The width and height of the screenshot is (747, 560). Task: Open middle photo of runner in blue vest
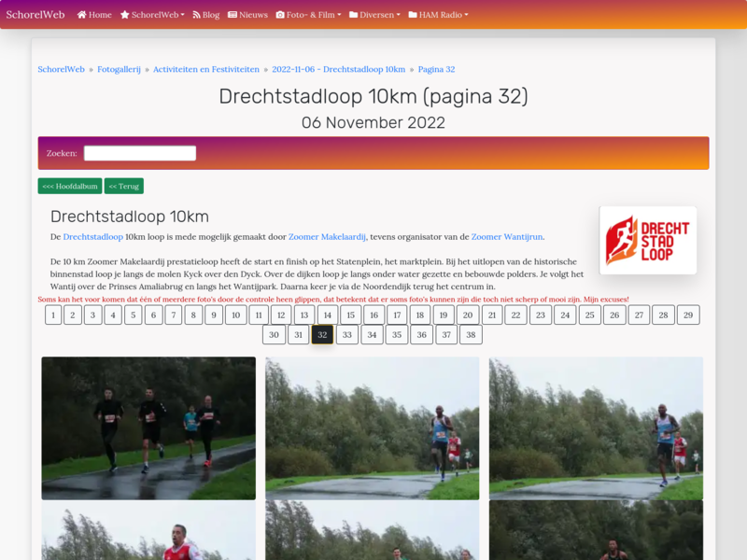click(x=372, y=428)
